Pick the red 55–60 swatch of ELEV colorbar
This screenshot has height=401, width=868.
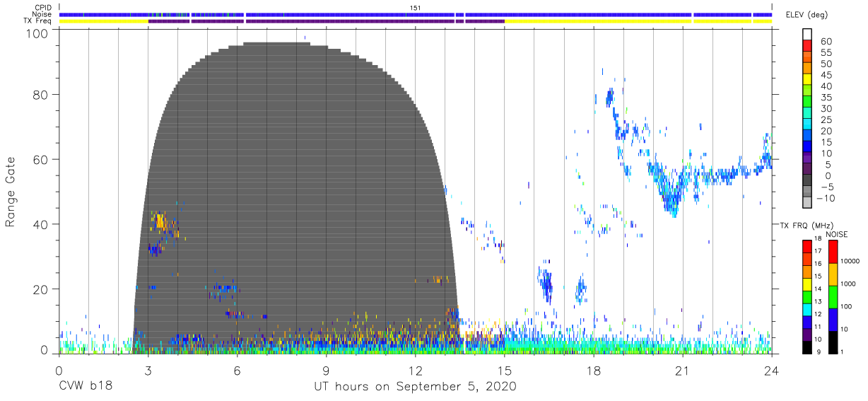tap(807, 46)
